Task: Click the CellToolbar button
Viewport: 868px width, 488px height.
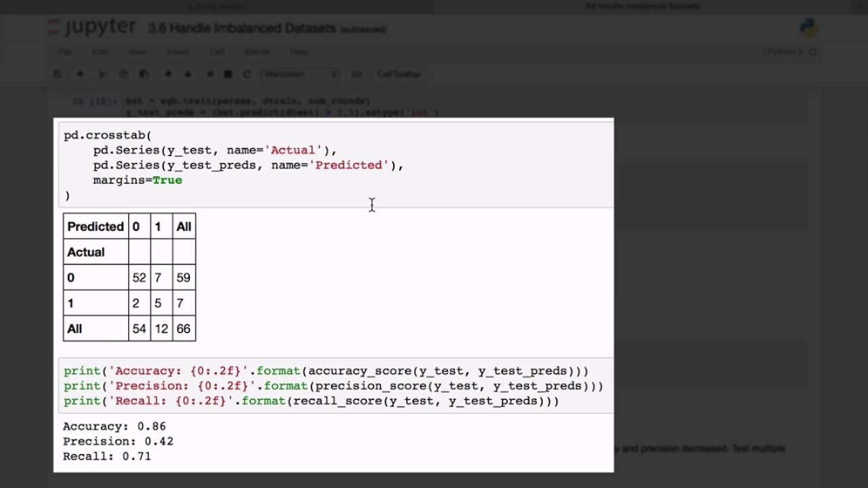Action: [399, 74]
